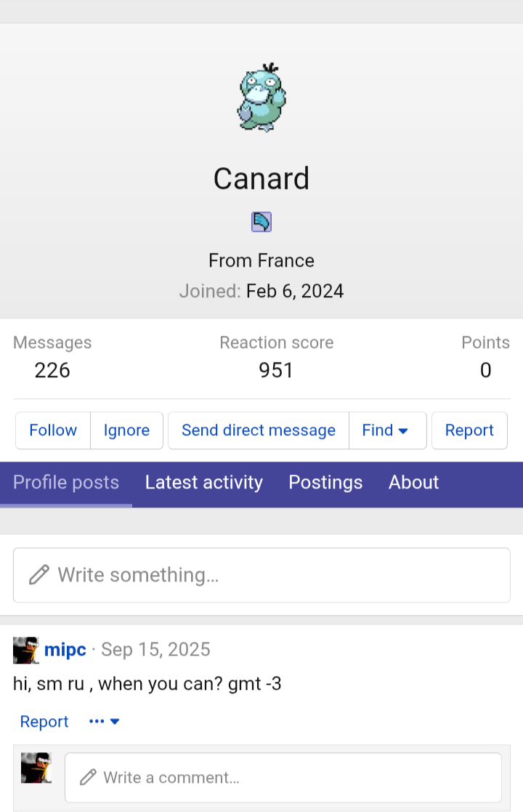The height and width of the screenshot is (812, 523).
Task: Open the three-dots more options menu
Action: click(x=104, y=721)
